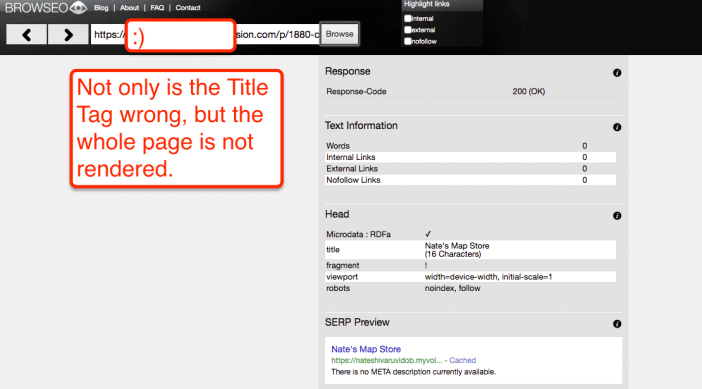
Task: Enable the external links highlight checkbox
Action: tap(407, 30)
